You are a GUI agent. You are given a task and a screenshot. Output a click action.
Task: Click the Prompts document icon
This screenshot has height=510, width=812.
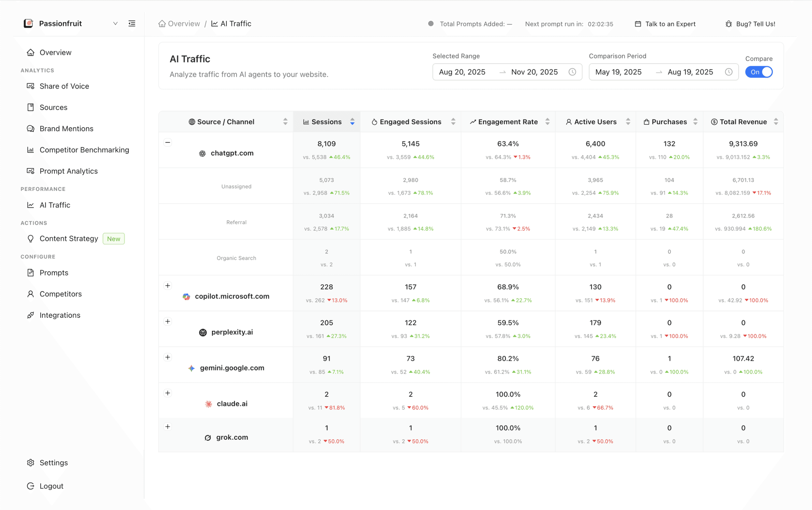[31, 273]
